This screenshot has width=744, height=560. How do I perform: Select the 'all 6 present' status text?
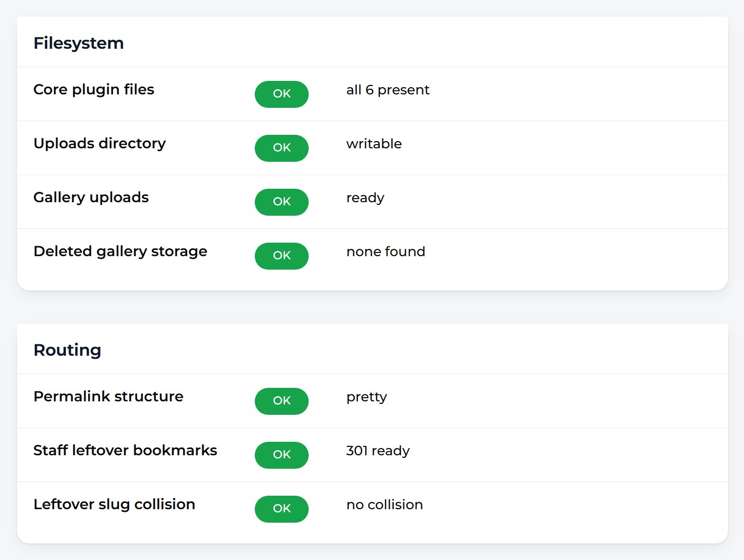pyautogui.click(x=388, y=90)
